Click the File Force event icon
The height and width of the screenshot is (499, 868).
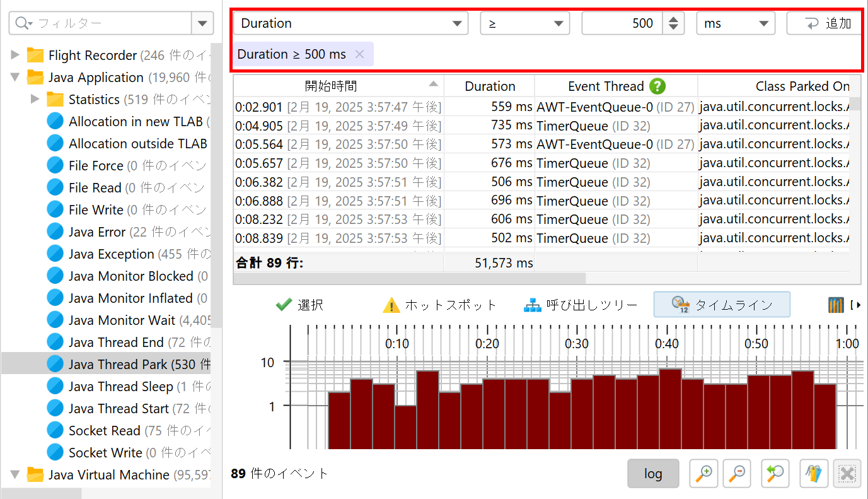point(55,166)
